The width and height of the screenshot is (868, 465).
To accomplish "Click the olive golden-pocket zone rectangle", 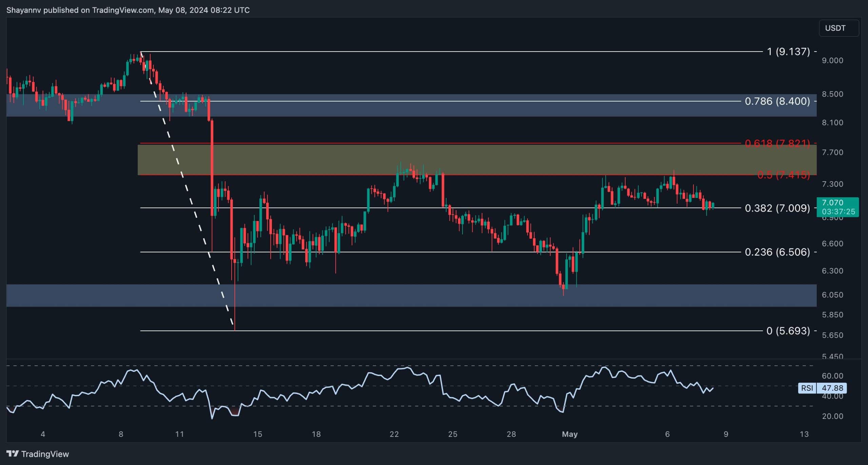I will (x=475, y=159).
